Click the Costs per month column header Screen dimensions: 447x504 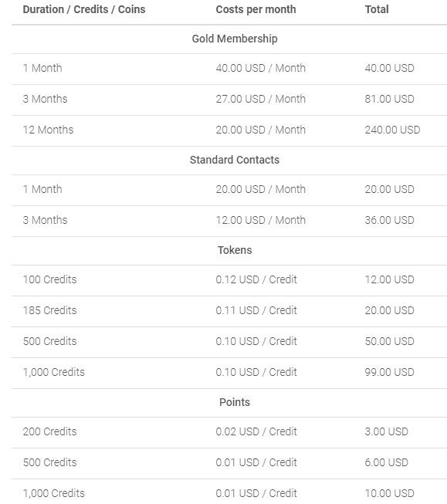(x=256, y=9)
